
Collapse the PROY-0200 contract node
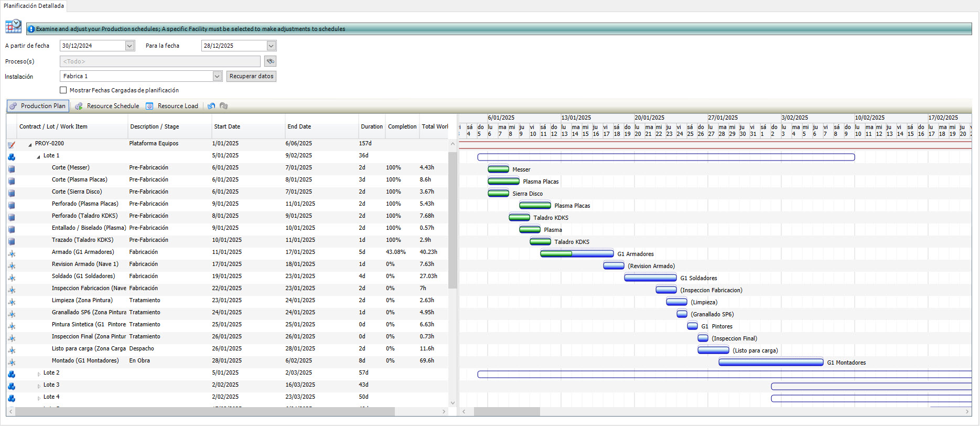(x=30, y=144)
